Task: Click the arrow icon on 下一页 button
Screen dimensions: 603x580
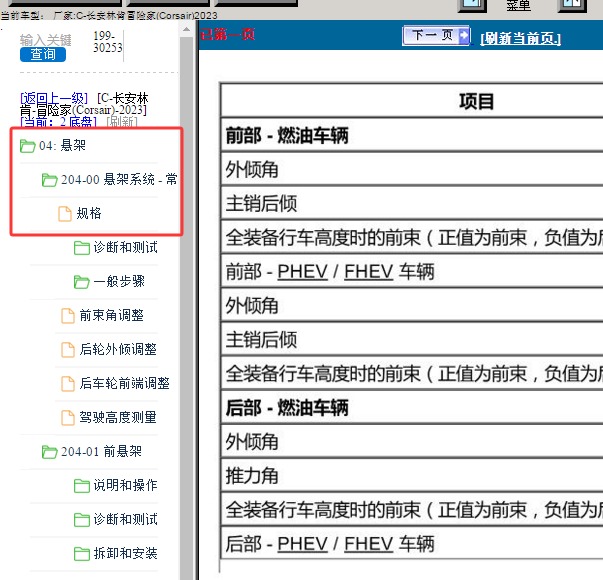Action: pyautogui.click(x=464, y=36)
